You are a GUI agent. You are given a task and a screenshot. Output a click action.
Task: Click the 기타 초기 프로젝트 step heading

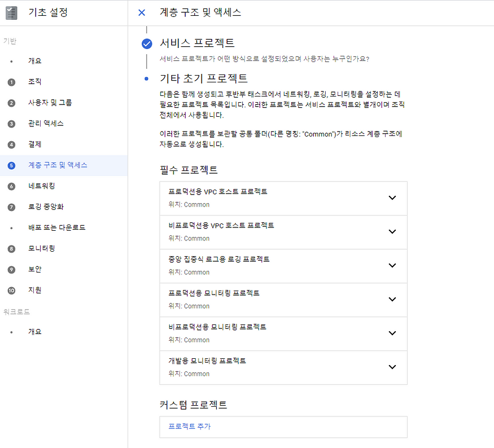[203, 78]
